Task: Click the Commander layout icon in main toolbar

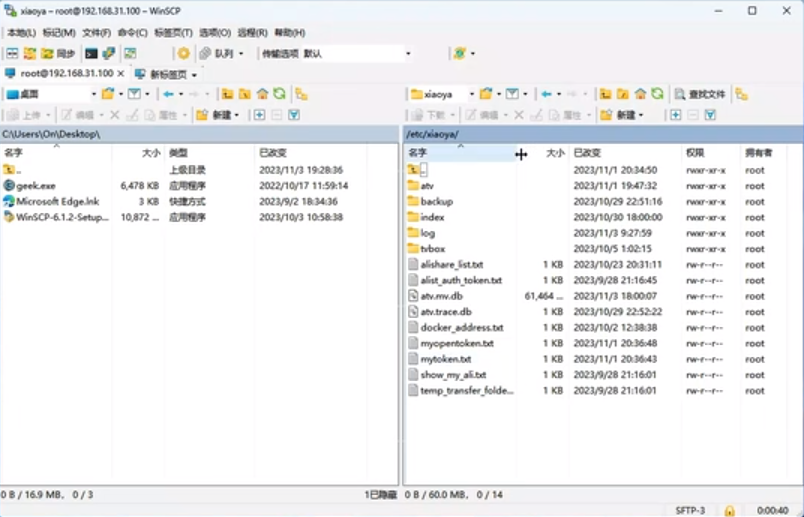Action: (x=12, y=53)
